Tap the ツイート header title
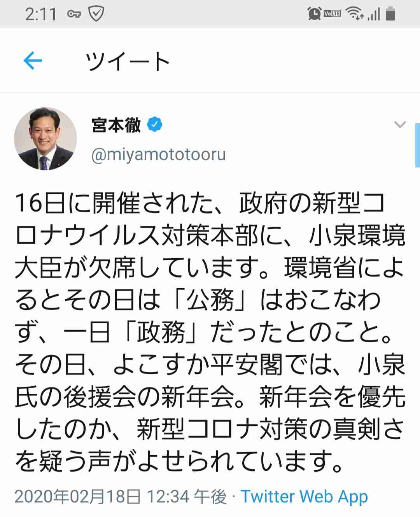Image resolution: width=420 pixels, height=517 pixels. coord(128,61)
